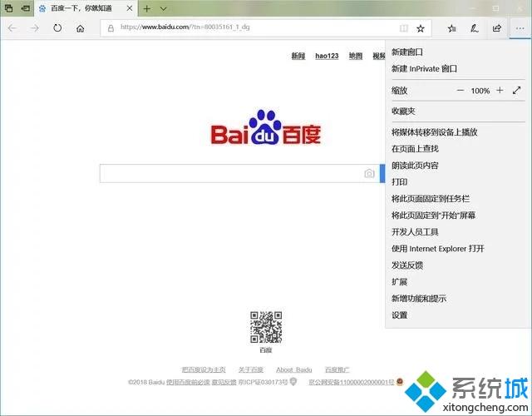Increase zoom with the plus button

500,91
